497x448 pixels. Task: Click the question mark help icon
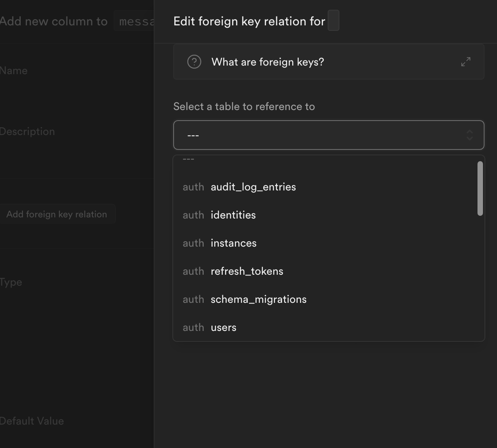coord(194,62)
